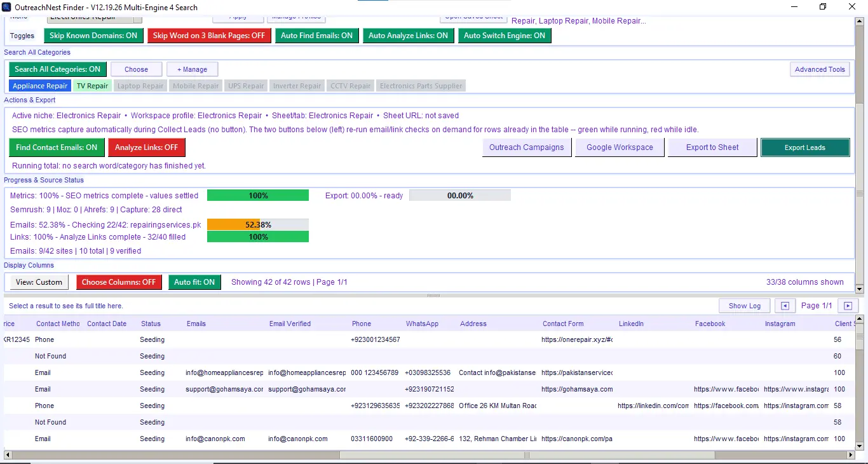Viewport: 868px width, 464px height.
Task: Open Google Workspace
Action: click(x=620, y=147)
